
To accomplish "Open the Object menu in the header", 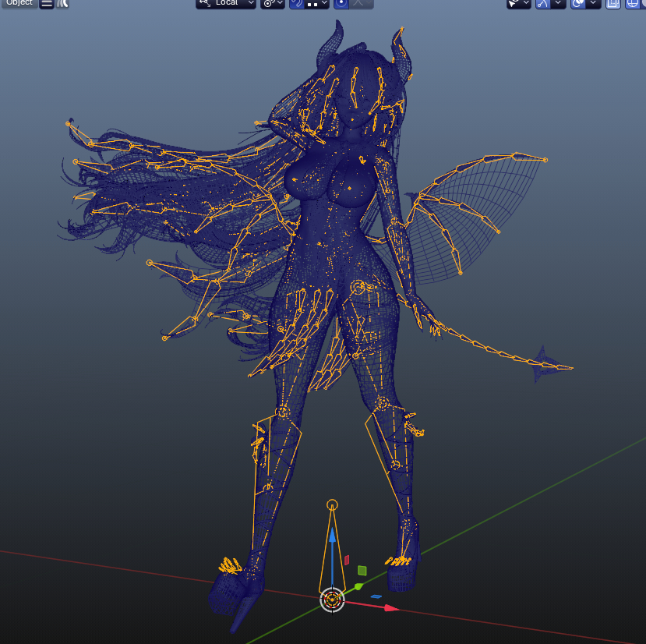I will (18, 3).
